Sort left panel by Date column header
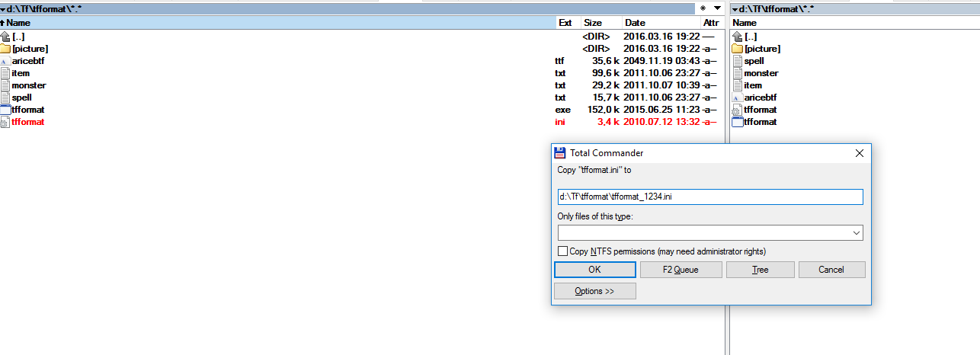Viewport: 980px width, 355px height. [x=636, y=23]
